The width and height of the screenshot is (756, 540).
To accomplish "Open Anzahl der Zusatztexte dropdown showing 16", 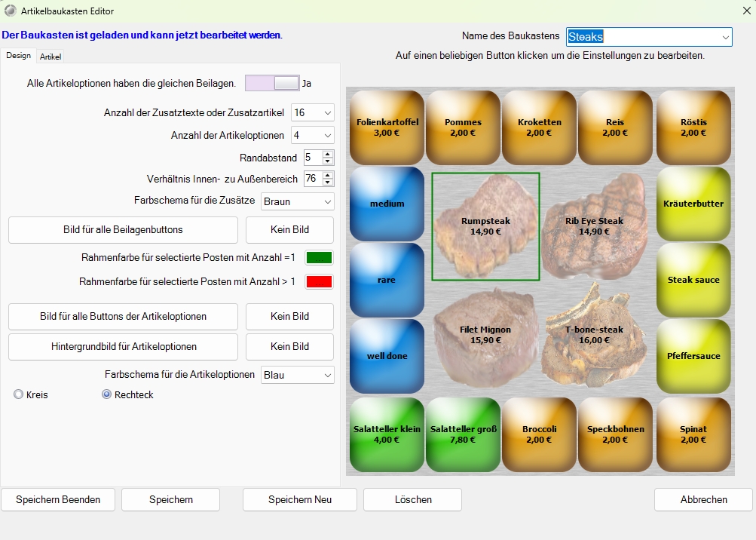I will [313, 112].
